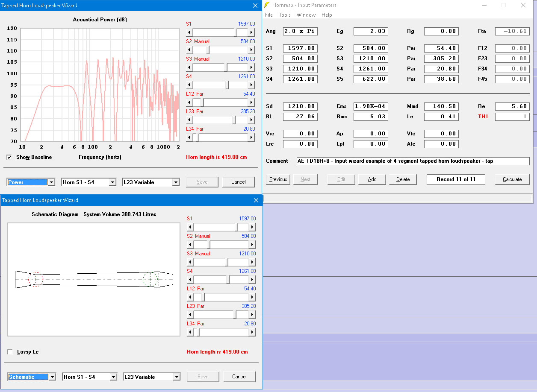Viewport: 537px width, 392px height.
Task: Click L23 Par slider right arrow in Power wizard
Action: 251,120
